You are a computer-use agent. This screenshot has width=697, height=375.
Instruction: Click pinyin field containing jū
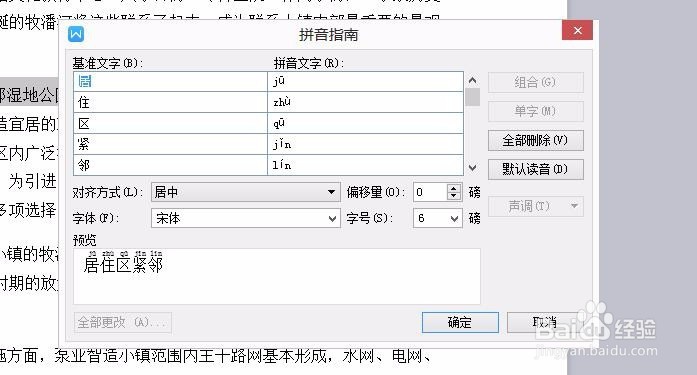(365, 82)
